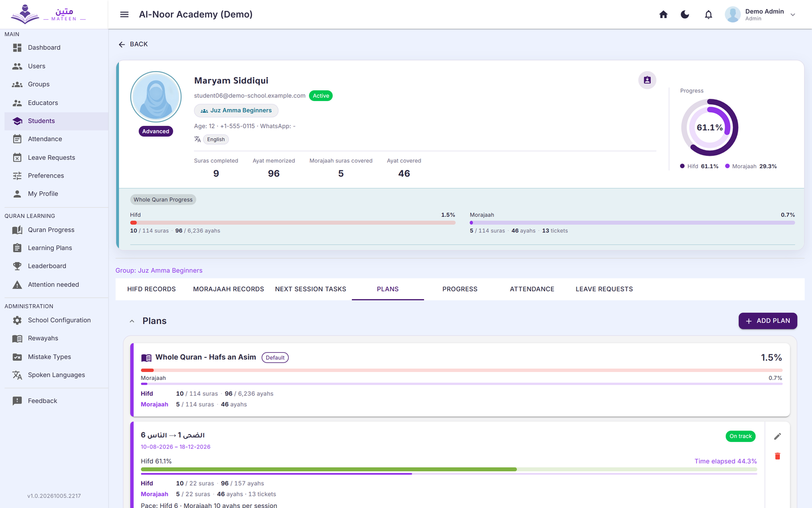Image resolution: width=812 pixels, height=508 pixels.
Task: Switch to the LEAVE REQUESTS tab
Action: (x=604, y=289)
